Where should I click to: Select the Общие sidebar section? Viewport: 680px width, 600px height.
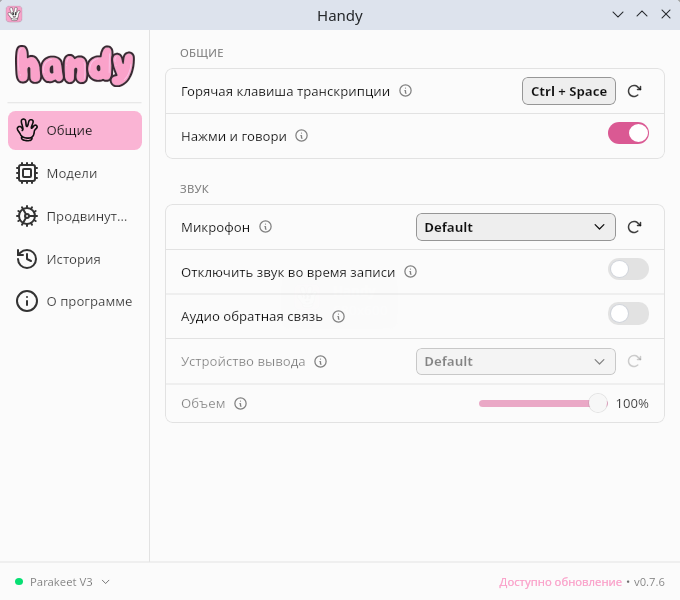pyautogui.click(x=75, y=130)
